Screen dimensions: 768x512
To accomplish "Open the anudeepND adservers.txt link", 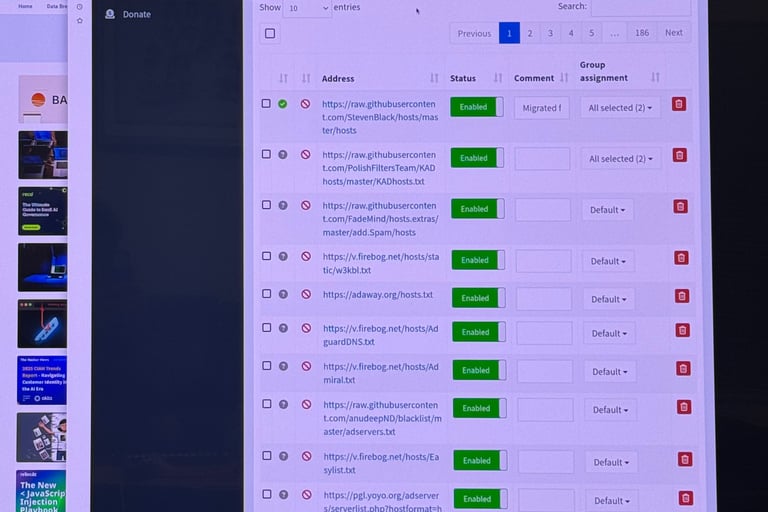I will [x=382, y=418].
